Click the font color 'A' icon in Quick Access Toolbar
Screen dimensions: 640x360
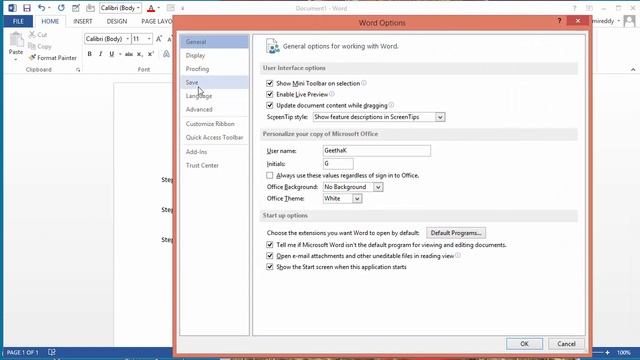(x=151, y=8)
